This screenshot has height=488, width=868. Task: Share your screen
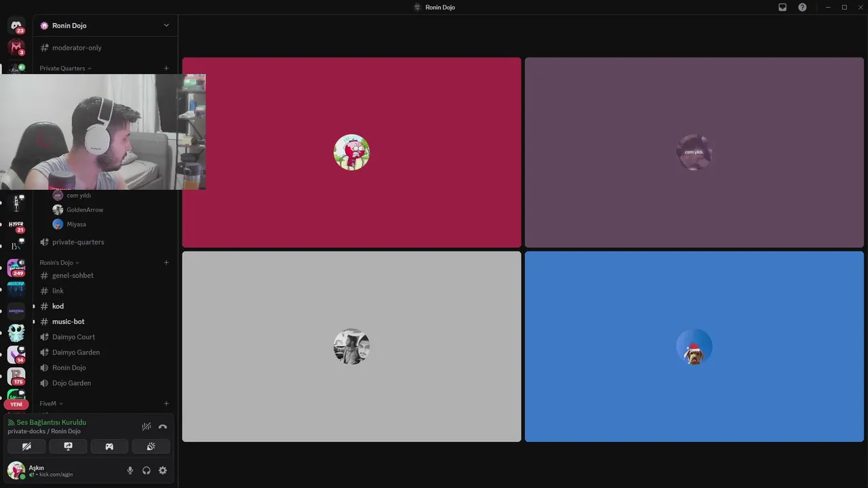point(68,446)
